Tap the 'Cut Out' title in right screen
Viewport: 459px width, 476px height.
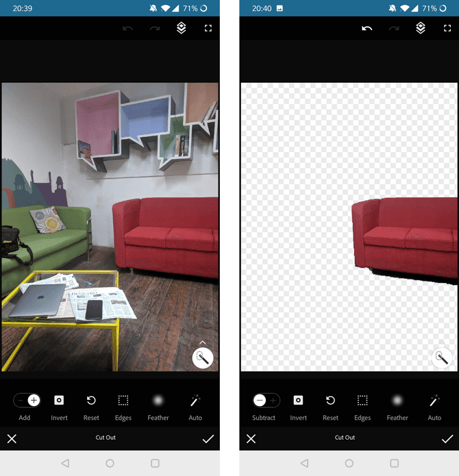click(345, 438)
